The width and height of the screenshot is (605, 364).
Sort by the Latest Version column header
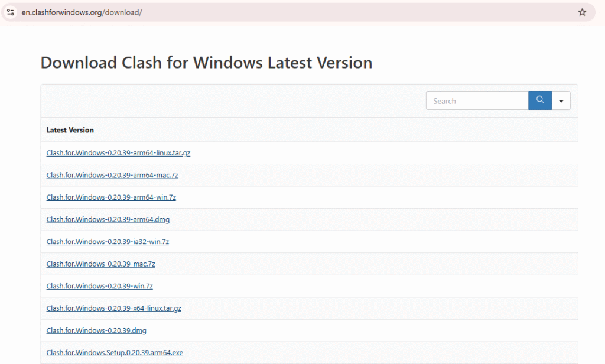(70, 130)
